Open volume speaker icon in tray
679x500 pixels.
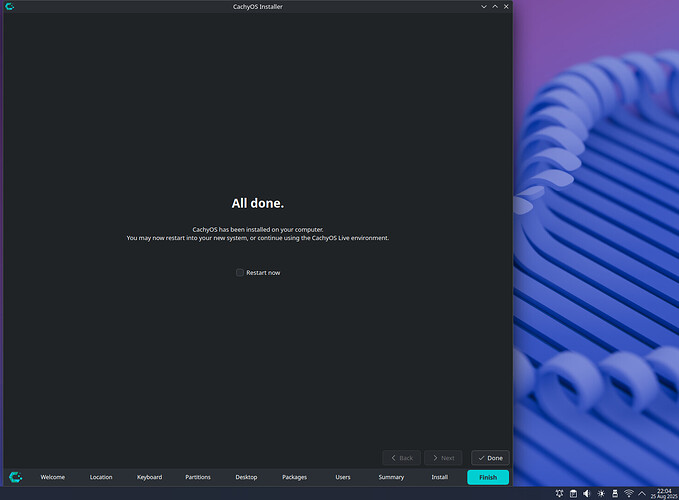(x=587, y=493)
